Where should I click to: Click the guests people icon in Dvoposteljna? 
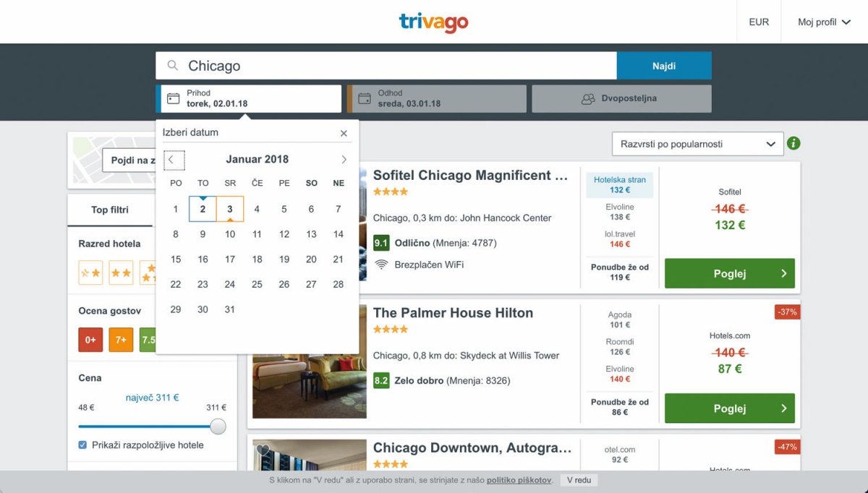coord(588,98)
